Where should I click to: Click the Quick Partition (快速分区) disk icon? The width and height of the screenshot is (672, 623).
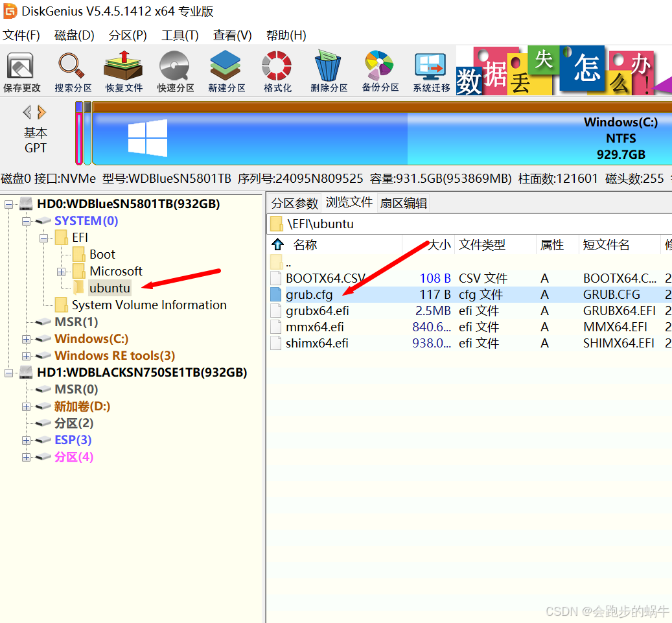click(x=175, y=71)
